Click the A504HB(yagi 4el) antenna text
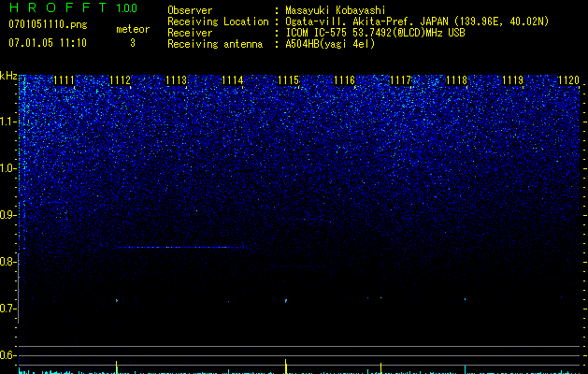Viewport: 588px width, 374px height. click(x=330, y=44)
